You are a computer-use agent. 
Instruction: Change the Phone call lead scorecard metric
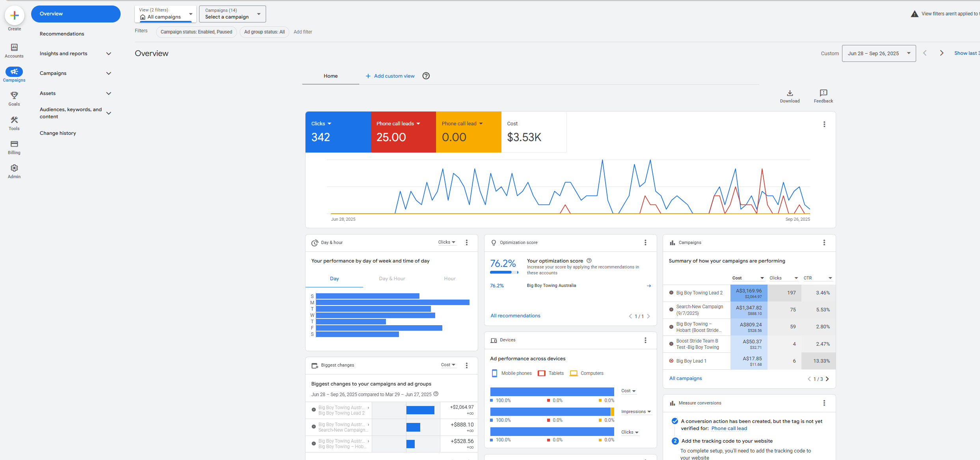[462, 123]
